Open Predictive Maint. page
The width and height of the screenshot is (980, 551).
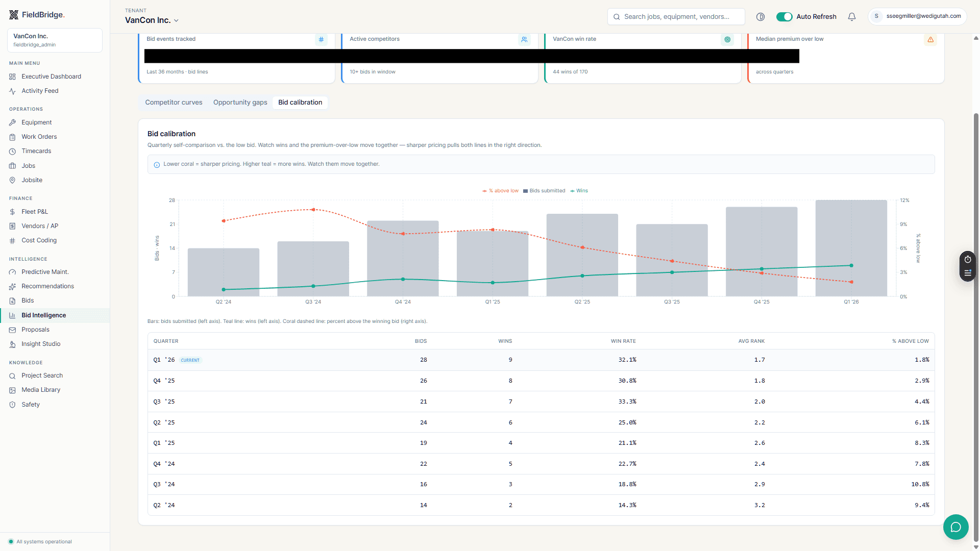click(45, 272)
